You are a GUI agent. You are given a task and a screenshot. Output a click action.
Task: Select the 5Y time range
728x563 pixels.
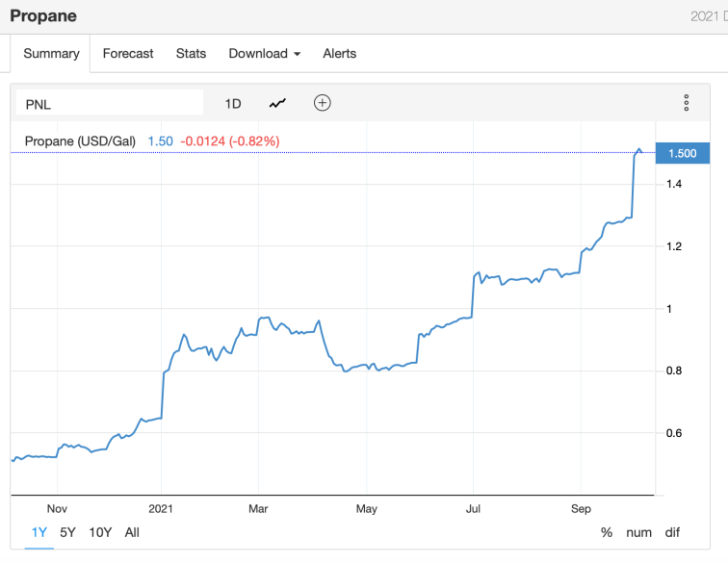[x=67, y=532]
